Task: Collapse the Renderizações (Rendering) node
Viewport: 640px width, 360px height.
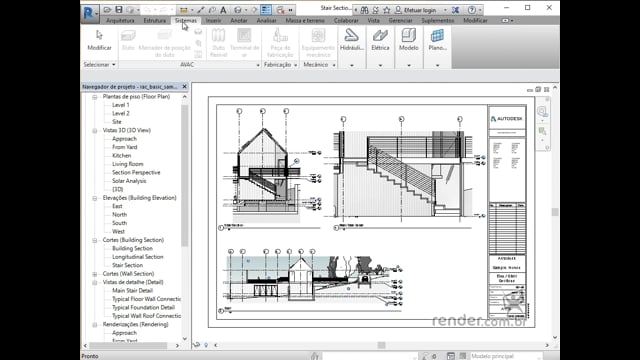Action: click(95, 325)
